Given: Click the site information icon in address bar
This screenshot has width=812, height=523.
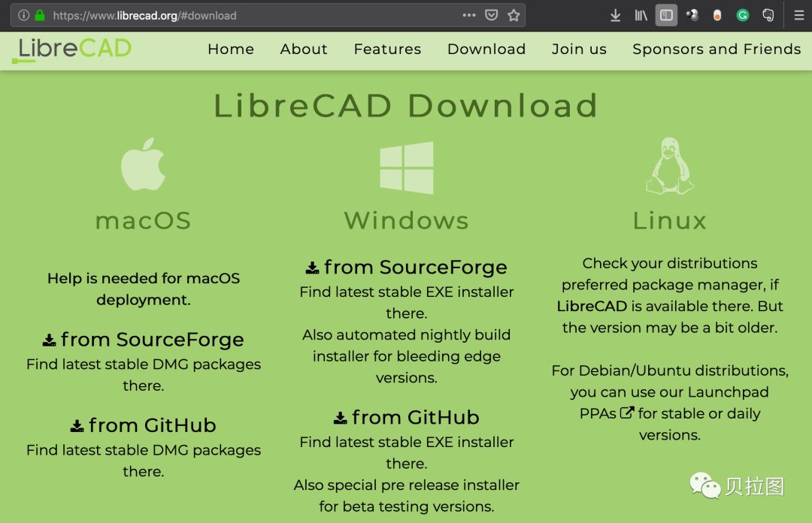Looking at the screenshot, I should (23, 15).
